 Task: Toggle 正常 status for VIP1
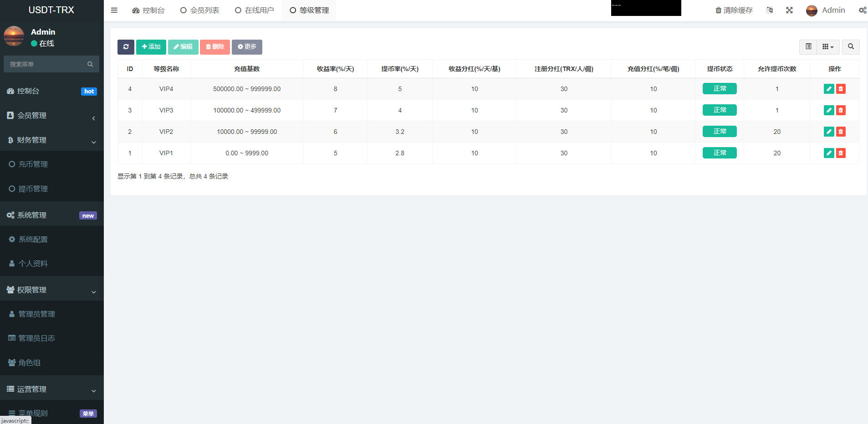pos(720,153)
